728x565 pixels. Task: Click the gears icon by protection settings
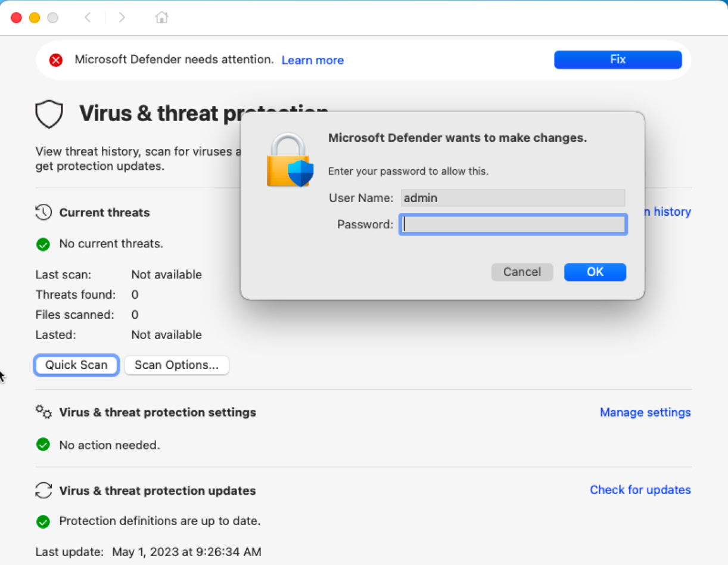tap(43, 411)
